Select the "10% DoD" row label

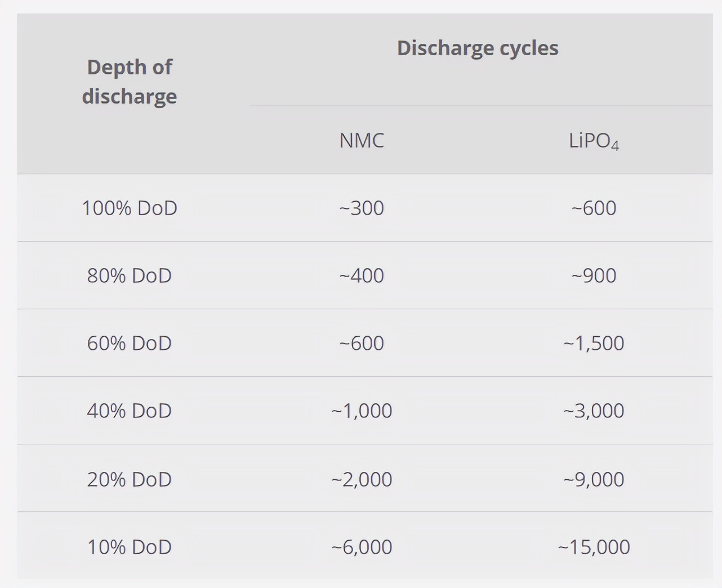(130, 547)
